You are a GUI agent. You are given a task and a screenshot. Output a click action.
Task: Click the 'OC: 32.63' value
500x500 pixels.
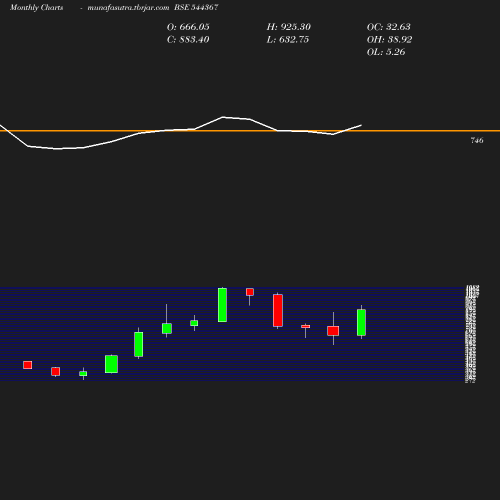point(389,27)
